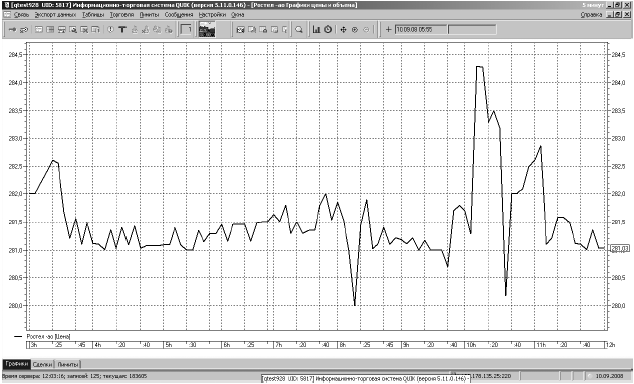The height and width of the screenshot is (384, 634).
Task: Open the Экспорт данных menu
Action: click(x=55, y=15)
